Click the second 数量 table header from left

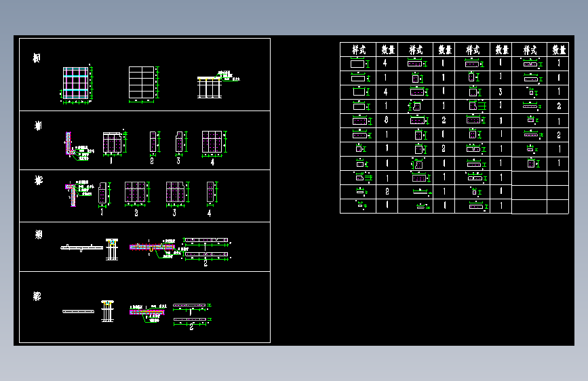[445, 49]
